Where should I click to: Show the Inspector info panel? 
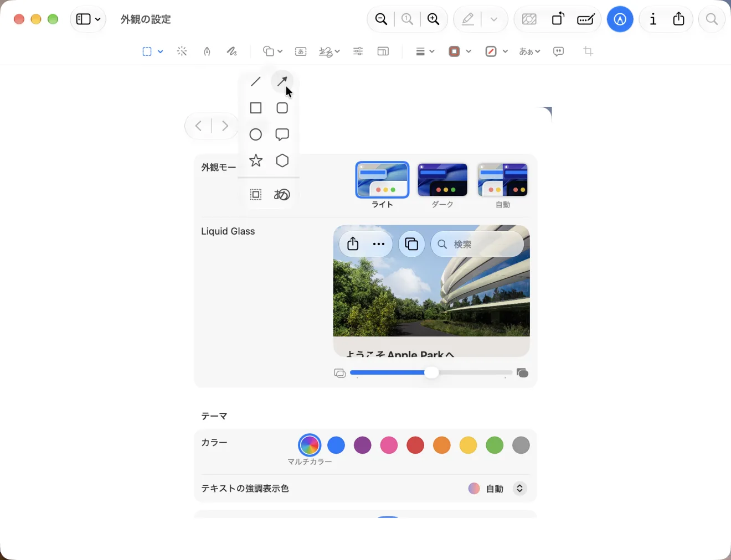[653, 19]
